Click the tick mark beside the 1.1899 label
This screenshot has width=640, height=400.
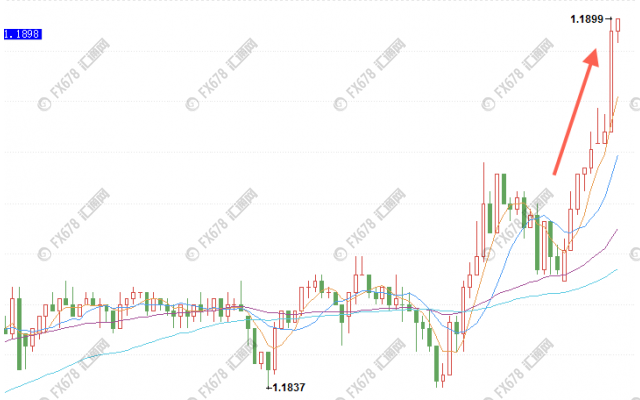point(608,19)
